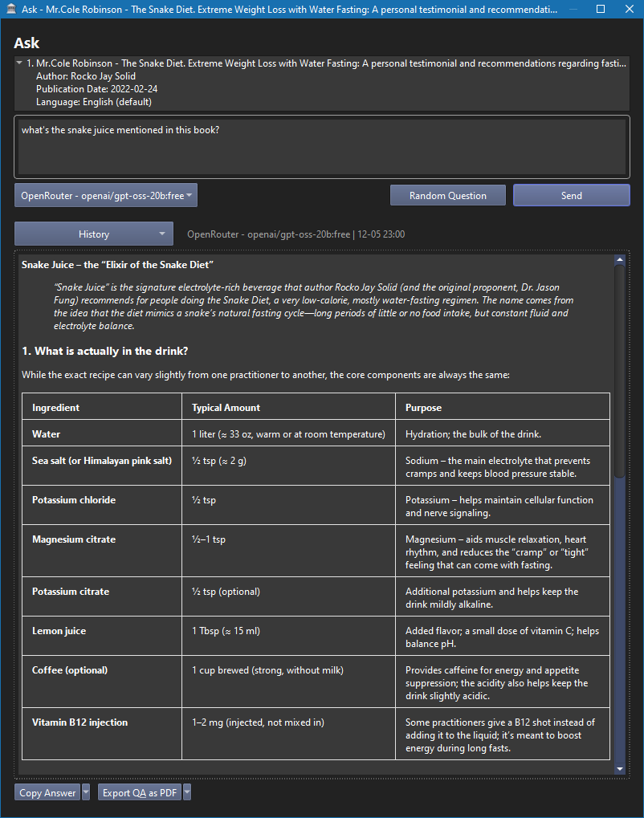Select the Author: Rocko Jay Solid line
This screenshot has height=818, width=644.
point(85,76)
